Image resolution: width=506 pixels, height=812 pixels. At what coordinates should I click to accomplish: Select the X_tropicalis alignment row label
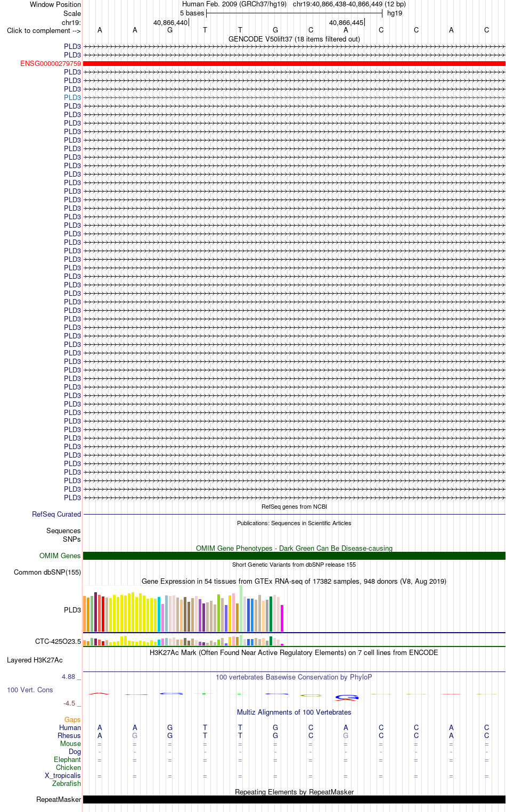point(63,775)
